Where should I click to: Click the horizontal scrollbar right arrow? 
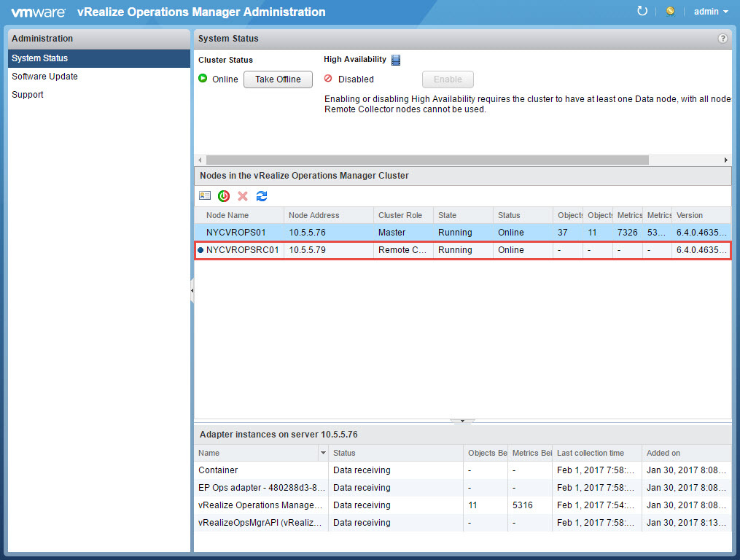pos(726,160)
